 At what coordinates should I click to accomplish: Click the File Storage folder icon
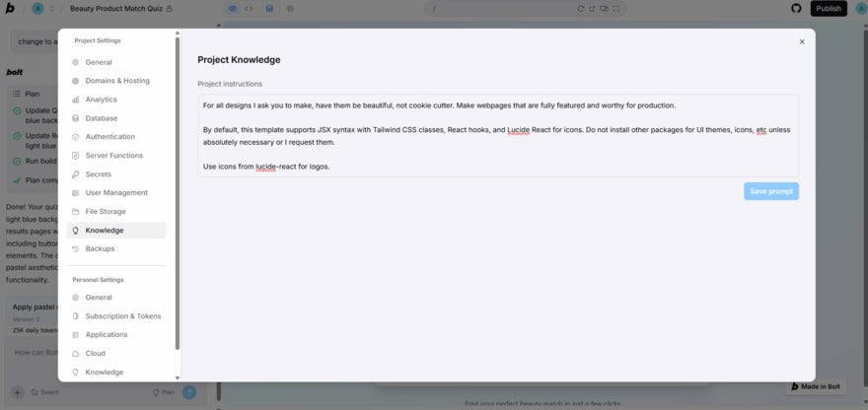tap(76, 212)
